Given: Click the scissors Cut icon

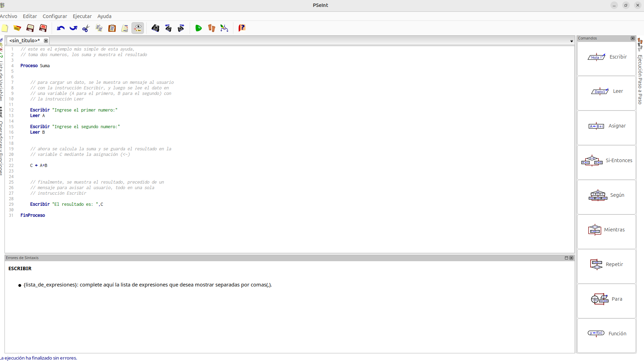Looking at the screenshot, I should (x=86, y=28).
